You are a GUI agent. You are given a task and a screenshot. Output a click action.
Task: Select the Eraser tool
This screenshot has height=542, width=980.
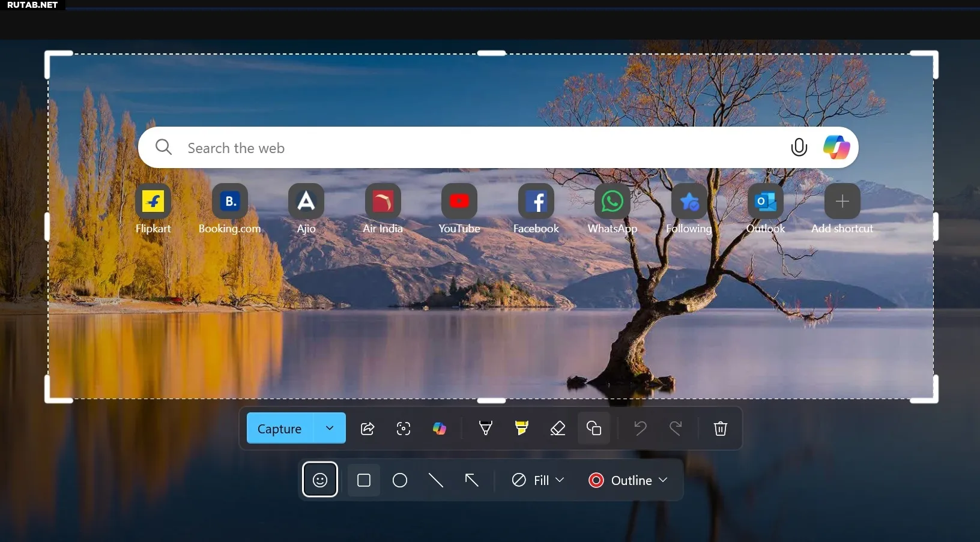point(558,429)
